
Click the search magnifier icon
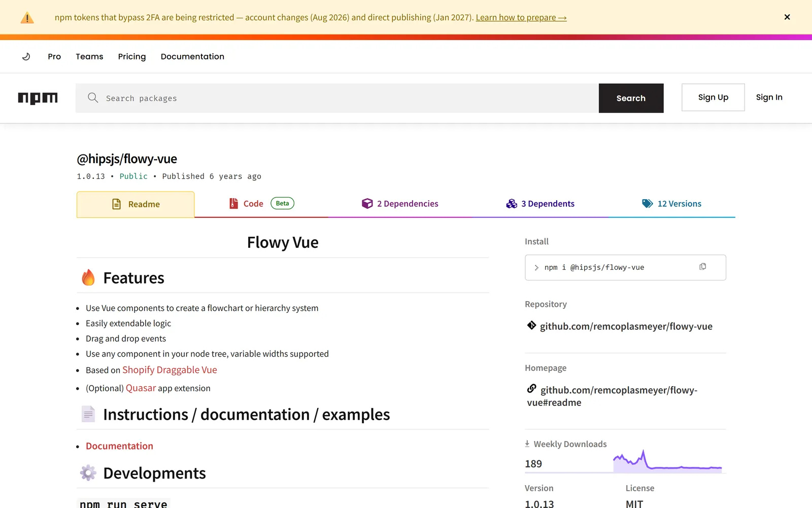click(93, 98)
